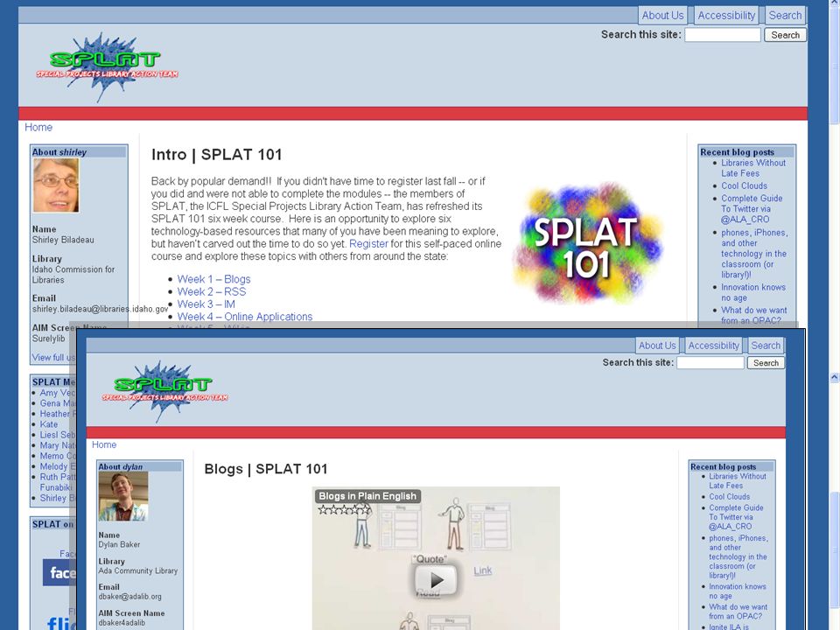Rate video using the star rating row
Viewport: 840px width, 630px height.
click(x=344, y=509)
